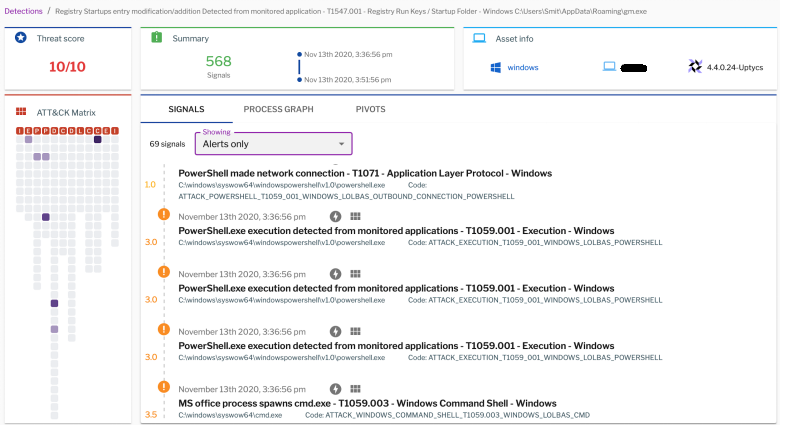The image size is (786, 425).
Task: Click the dropdown arrow in Showing filter
Action: 341,144
